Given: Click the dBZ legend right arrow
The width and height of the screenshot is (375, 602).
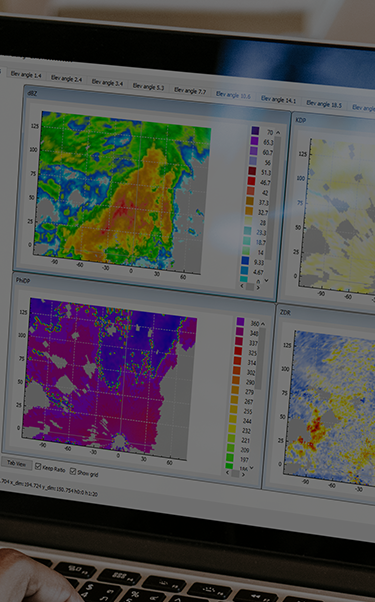Looking at the screenshot, I should coord(258,288).
